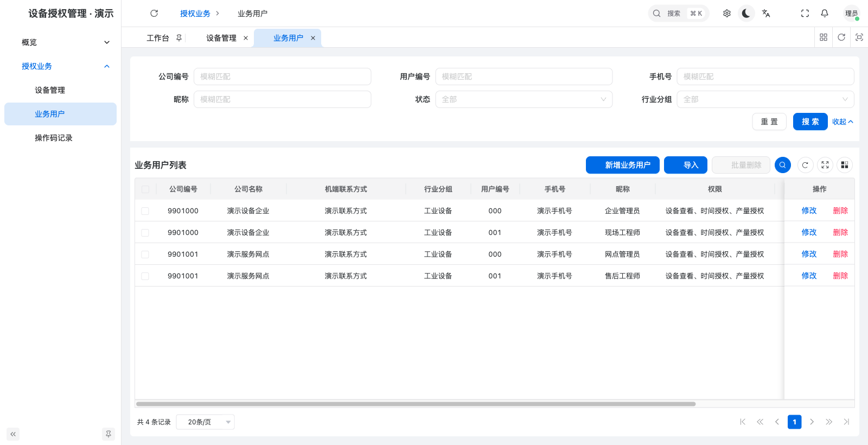Click 授权业务 breadcrumb
This screenshot has height=445, width=868.
(x=195, y=14)
